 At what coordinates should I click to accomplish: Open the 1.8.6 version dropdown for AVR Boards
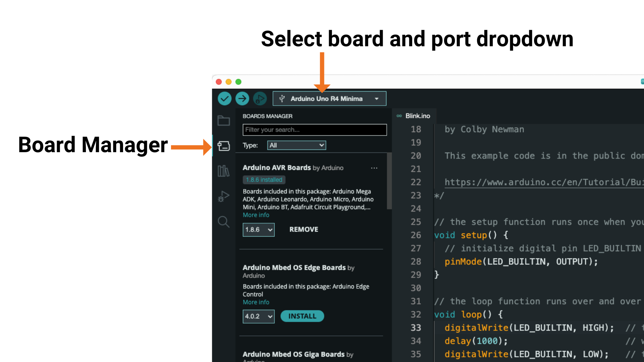[258, 230]
